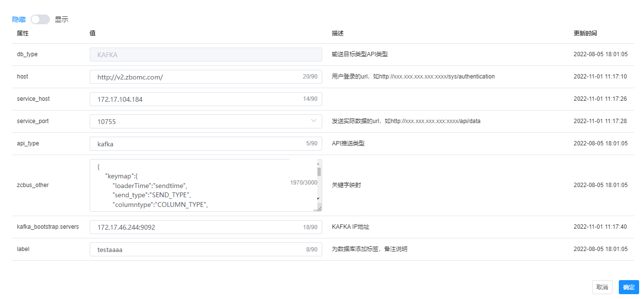Click the disabled db_type KAFKA field
The width and height of the screenshot is (644, 299).
205,55
